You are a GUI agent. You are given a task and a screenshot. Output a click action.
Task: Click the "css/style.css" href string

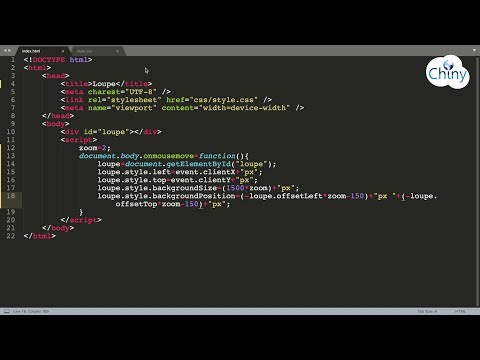(224, 100)
